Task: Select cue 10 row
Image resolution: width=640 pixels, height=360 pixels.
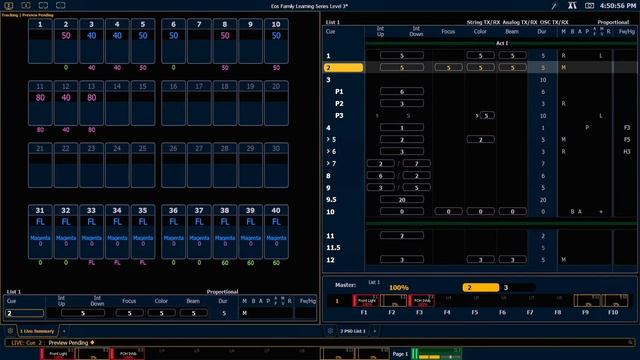Action: click(480, 212)
